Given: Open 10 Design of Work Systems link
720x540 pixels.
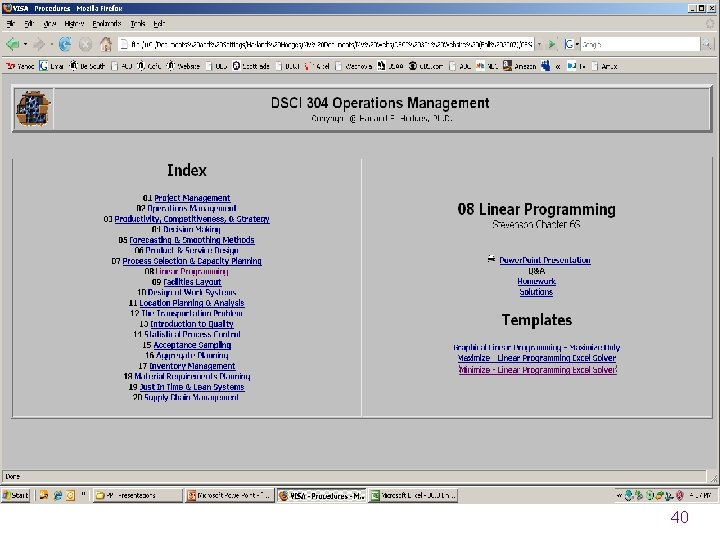Looking at the screenshot, I should coord(192,292).
